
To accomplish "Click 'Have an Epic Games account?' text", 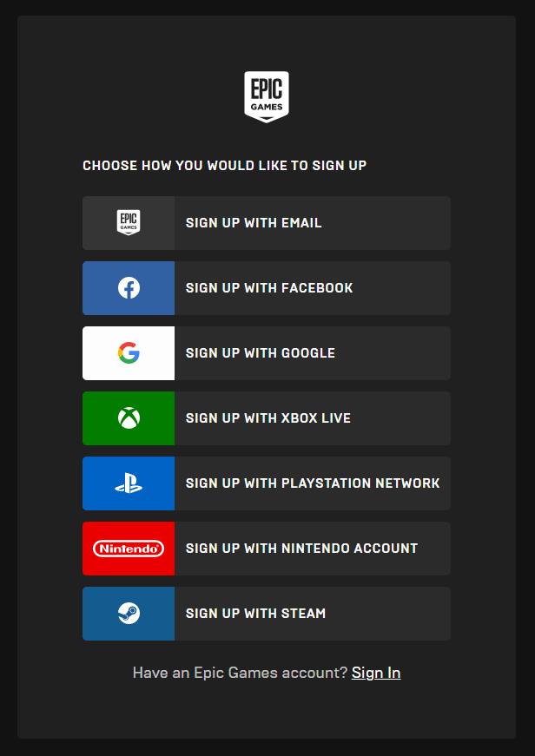I will coord(240,673).
